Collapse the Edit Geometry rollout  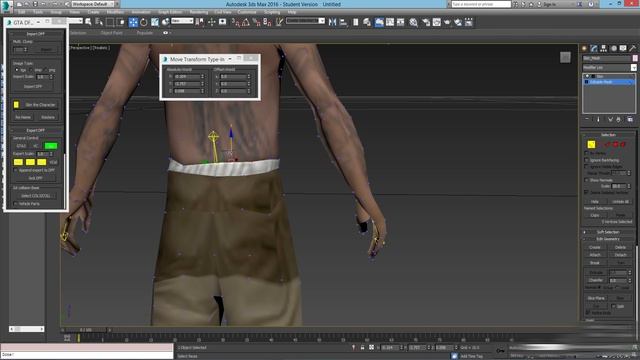click(x=608, y=239)
